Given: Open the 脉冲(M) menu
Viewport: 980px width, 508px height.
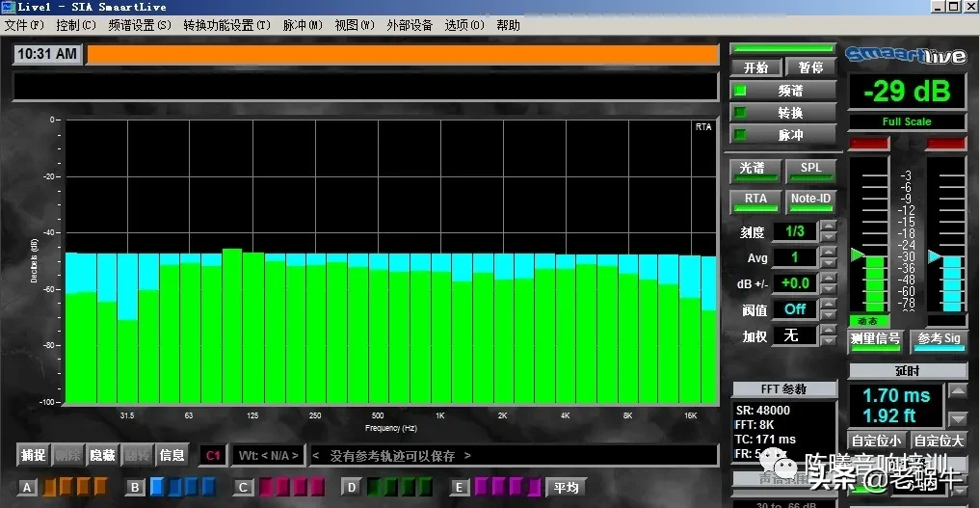Looking at the screenshot, I should 303,25.
